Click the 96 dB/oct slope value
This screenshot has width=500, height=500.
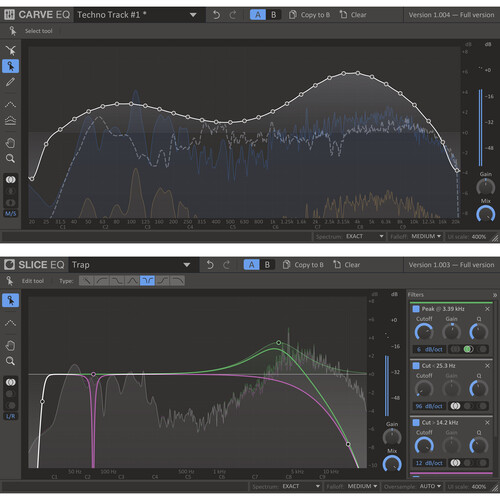[x=429, y=406]
